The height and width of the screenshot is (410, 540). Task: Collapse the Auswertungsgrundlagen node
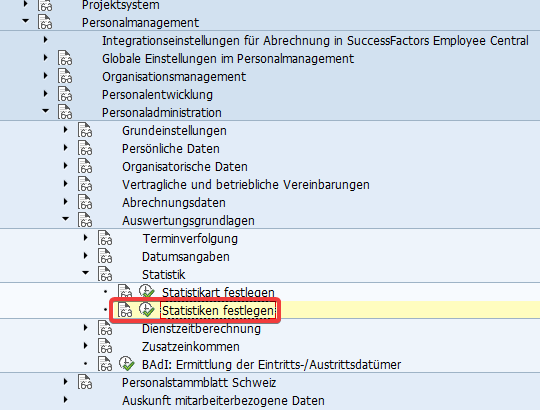pos(65,219)
